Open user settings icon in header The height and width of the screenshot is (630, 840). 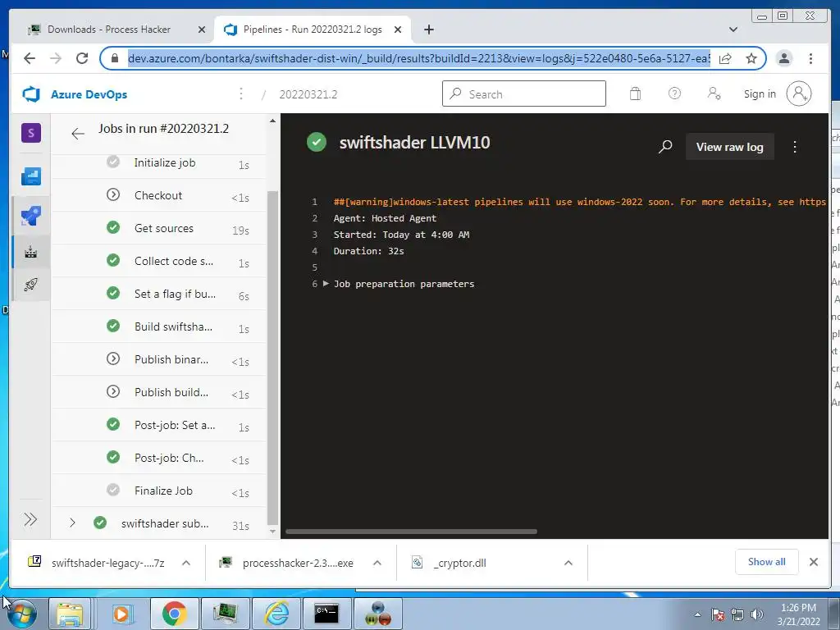tap(714, 94)
